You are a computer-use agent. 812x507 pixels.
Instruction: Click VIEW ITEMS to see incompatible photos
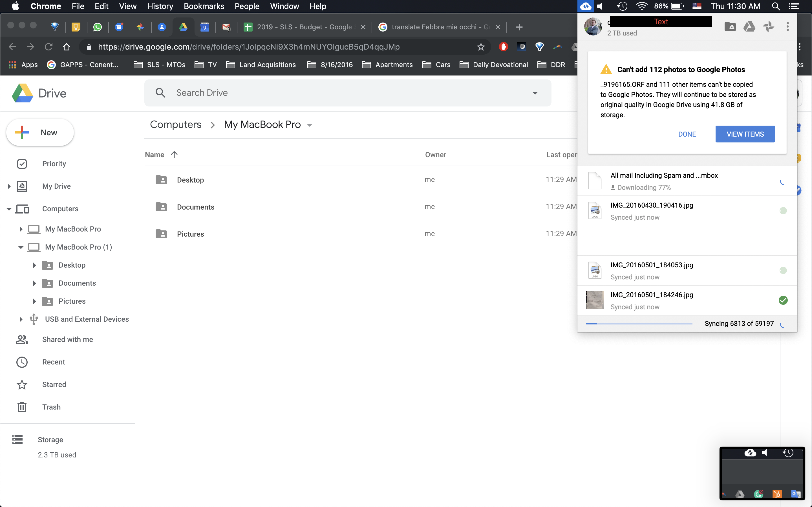click(x=745, y=134)
